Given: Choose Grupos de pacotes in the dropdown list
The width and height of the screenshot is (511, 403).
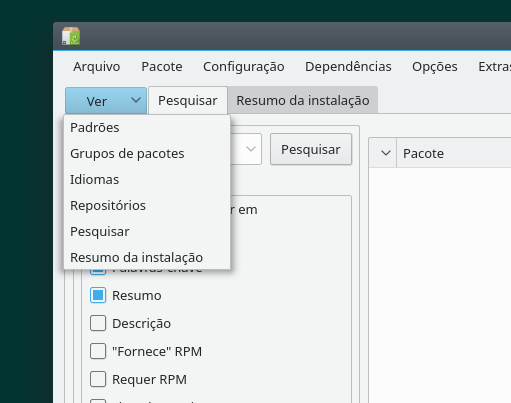Looking at the screenshot, I should click(127, 154).
